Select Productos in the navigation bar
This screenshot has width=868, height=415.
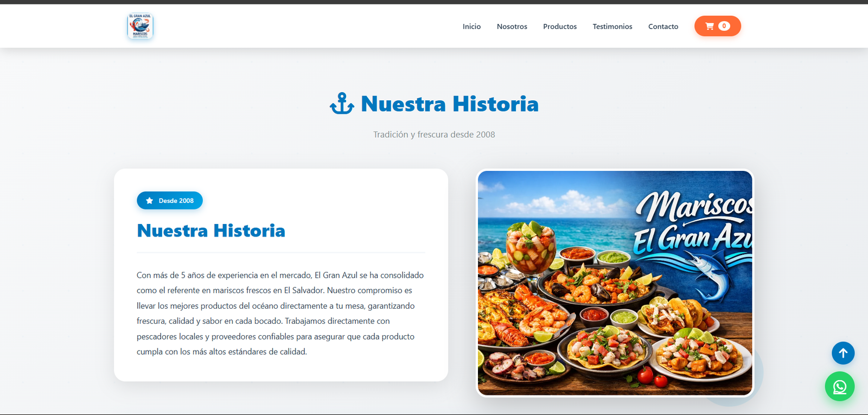pyautogui.click(x=560, y=27)
